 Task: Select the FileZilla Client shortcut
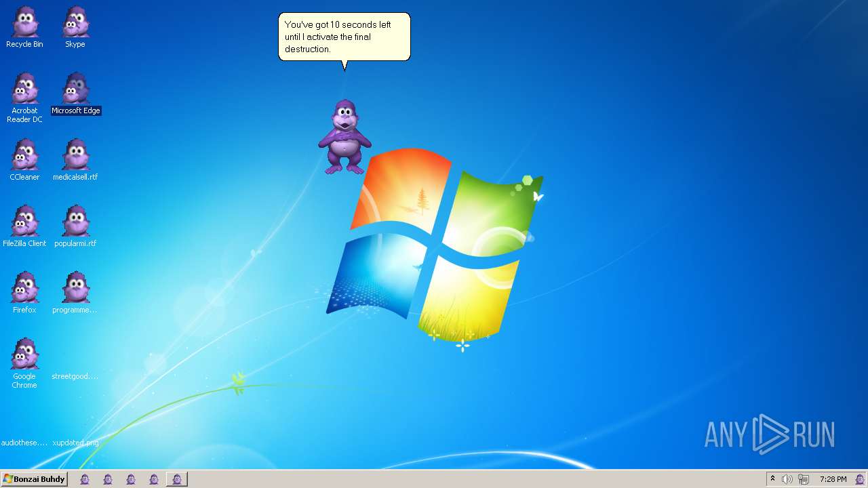click(24, 226)
